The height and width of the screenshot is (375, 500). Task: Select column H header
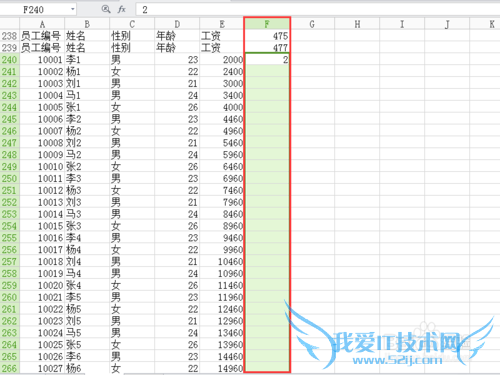tap(357, 24)
